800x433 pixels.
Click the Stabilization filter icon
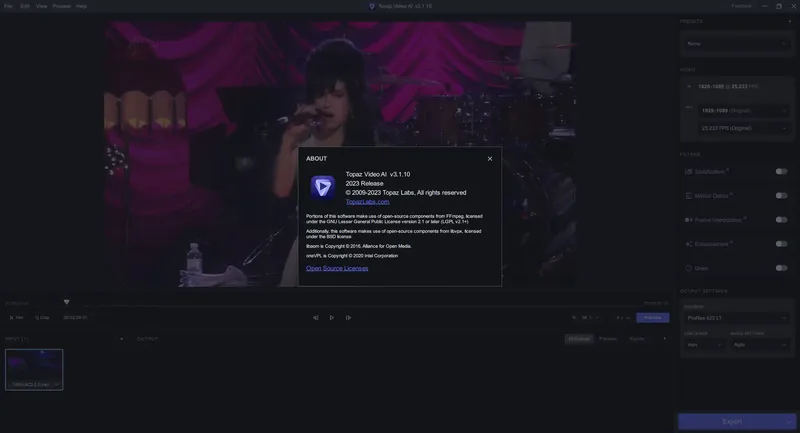pos(688,172)
